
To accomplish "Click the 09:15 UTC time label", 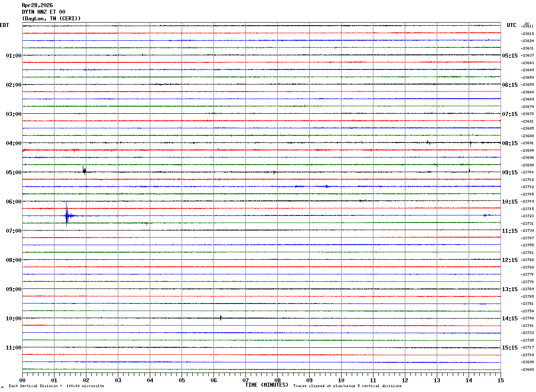I will (510, 173).
